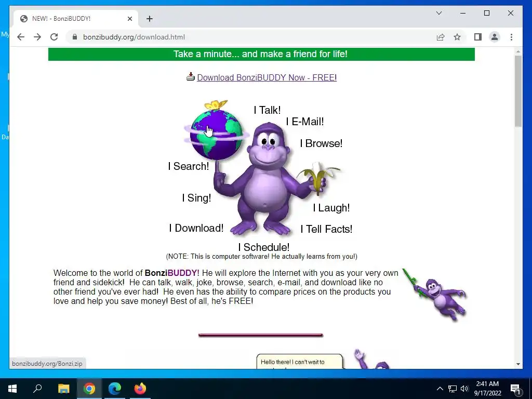Image resolution: width=532 pixels, height=399 pixels.
Task: Click the page scrollbar up arrow
Action: (518, 51)
